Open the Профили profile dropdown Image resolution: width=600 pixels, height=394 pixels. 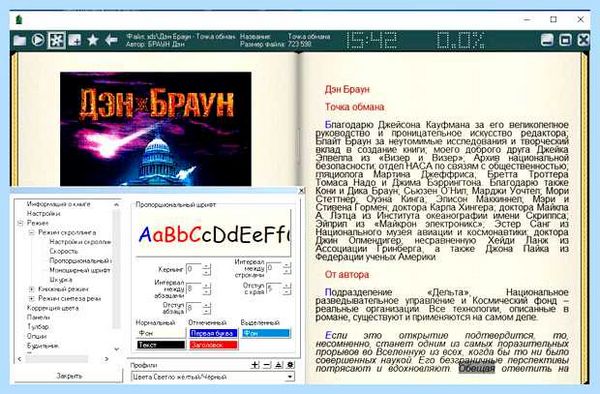[290, 377]
